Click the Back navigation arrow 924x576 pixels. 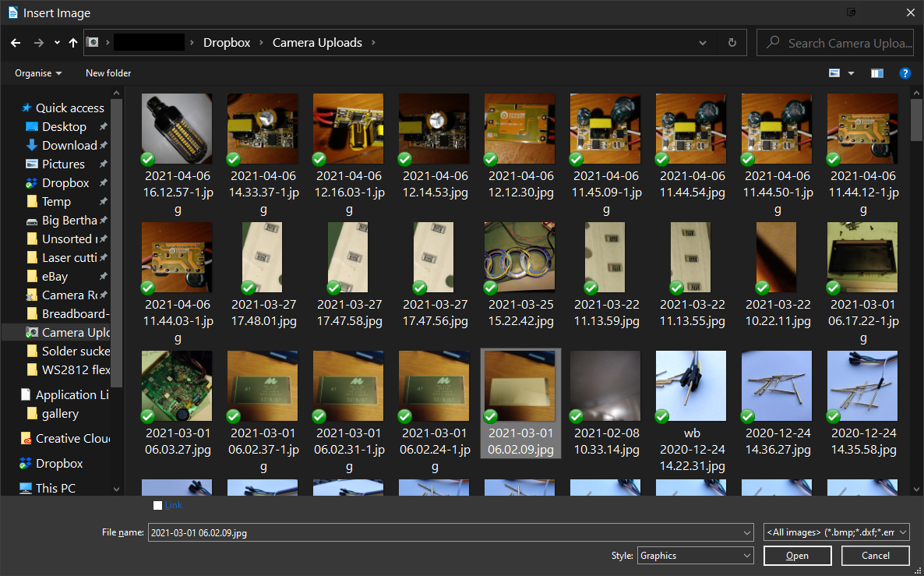tap(16, 43)
